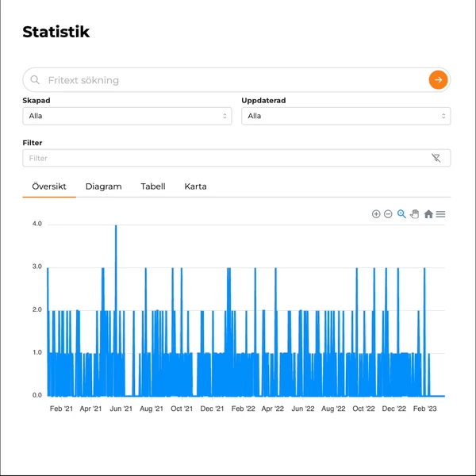Click the Apr '22 x-axis label
This screenshot has height=476, width=476.
(x=273, y=409)
